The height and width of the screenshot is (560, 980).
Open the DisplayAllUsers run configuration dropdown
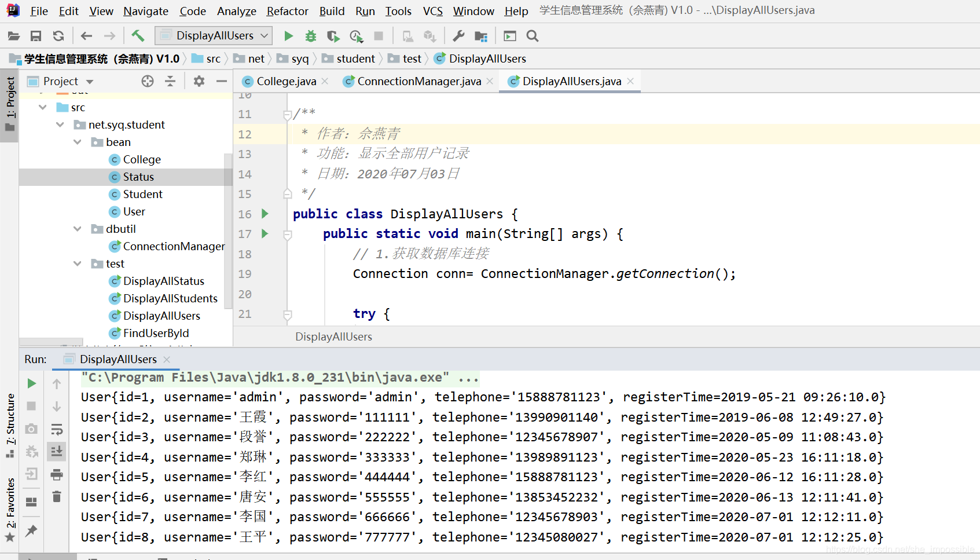click(214, 36)
